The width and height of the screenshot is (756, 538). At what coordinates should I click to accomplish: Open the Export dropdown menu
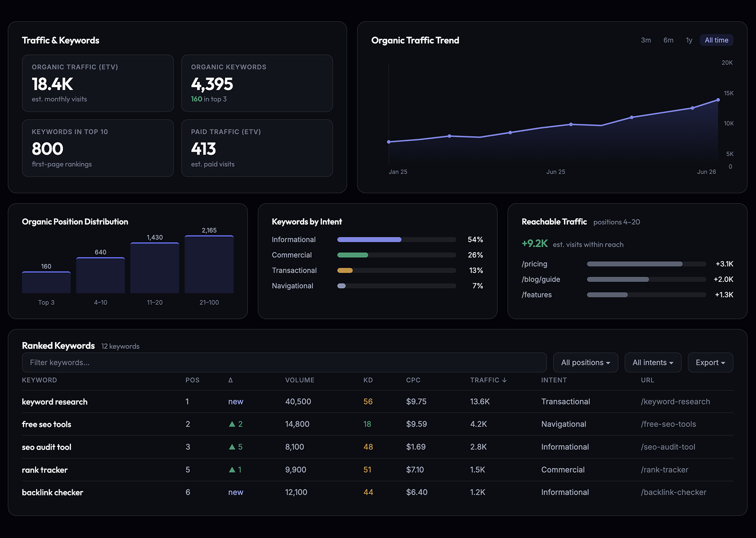coord(710,363)
